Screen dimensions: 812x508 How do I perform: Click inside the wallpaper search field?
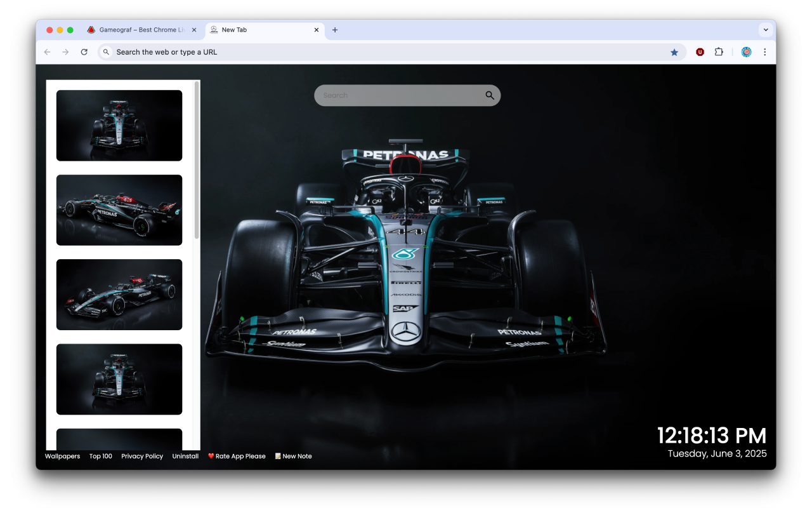[x=393, y=95]
